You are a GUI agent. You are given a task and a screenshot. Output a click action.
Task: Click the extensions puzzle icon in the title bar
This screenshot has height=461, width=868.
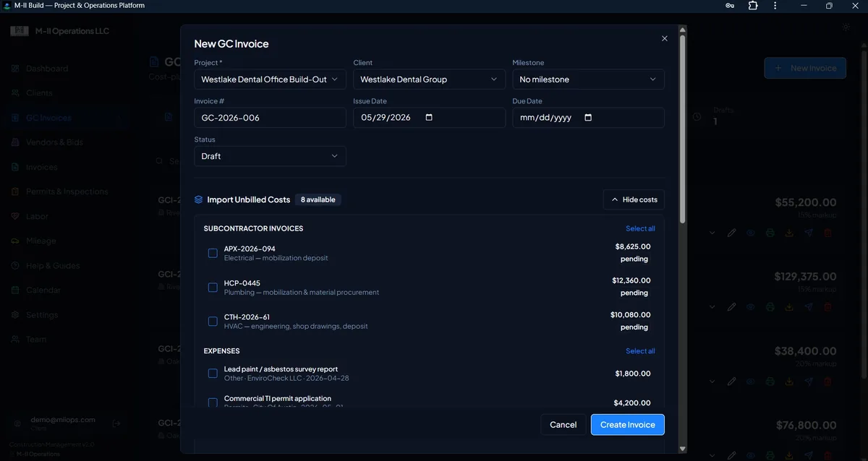(753, 5)
